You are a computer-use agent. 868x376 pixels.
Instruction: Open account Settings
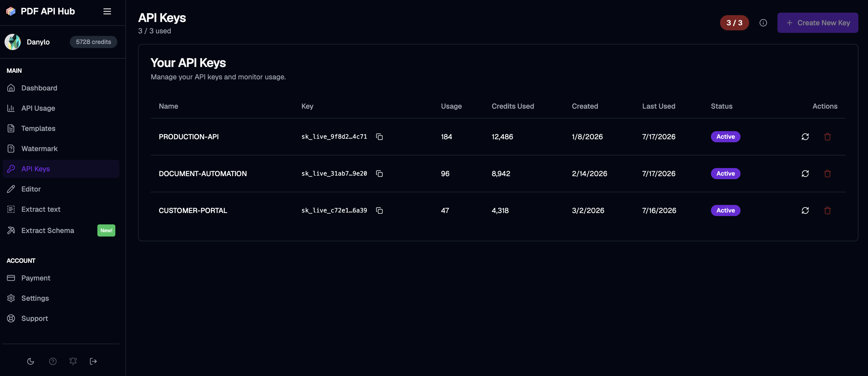[61, 298]
